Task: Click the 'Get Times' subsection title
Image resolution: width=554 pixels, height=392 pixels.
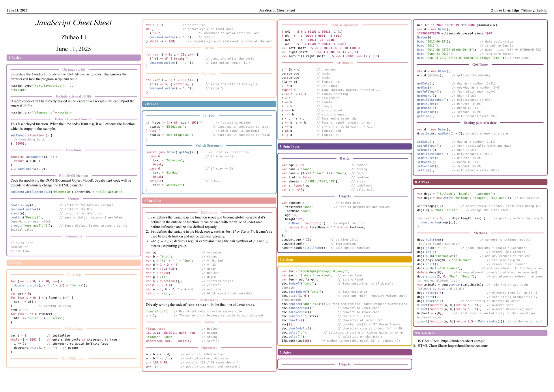Action: click(480, 64)
